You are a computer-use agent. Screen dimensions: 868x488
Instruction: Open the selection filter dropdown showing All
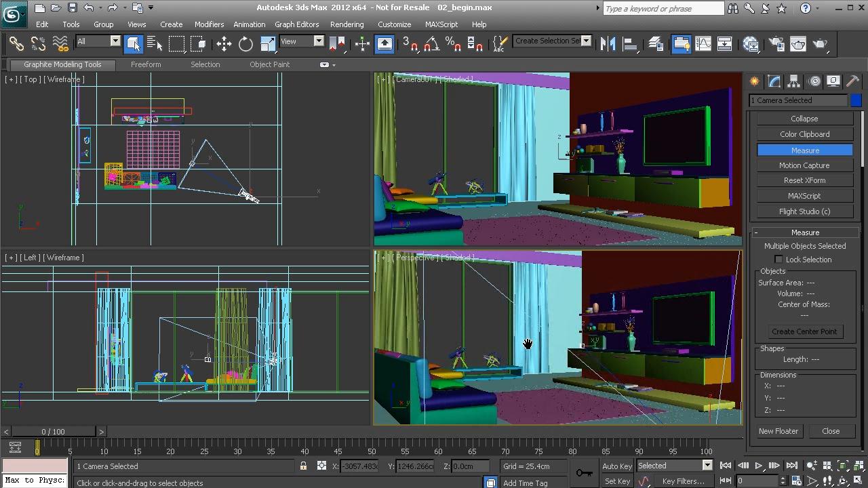pyautogui.click(x=98, y=41)
